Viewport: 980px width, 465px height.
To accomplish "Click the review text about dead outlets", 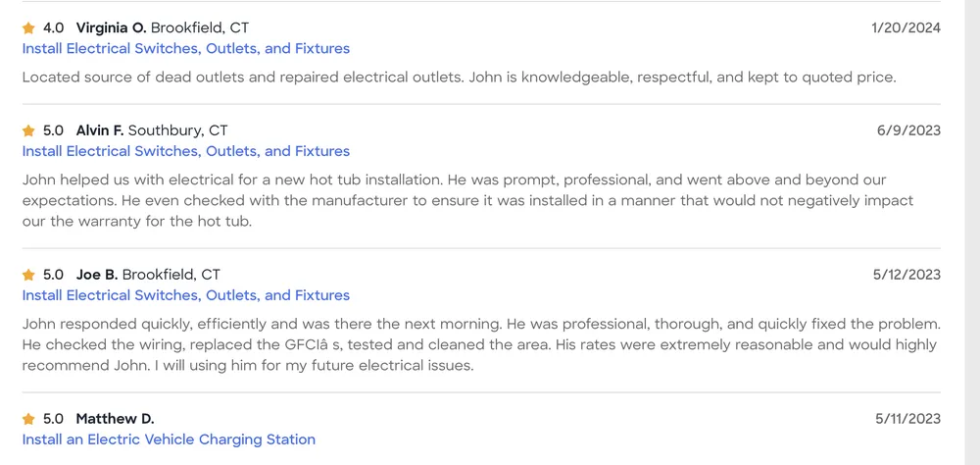I will [459, 77].
